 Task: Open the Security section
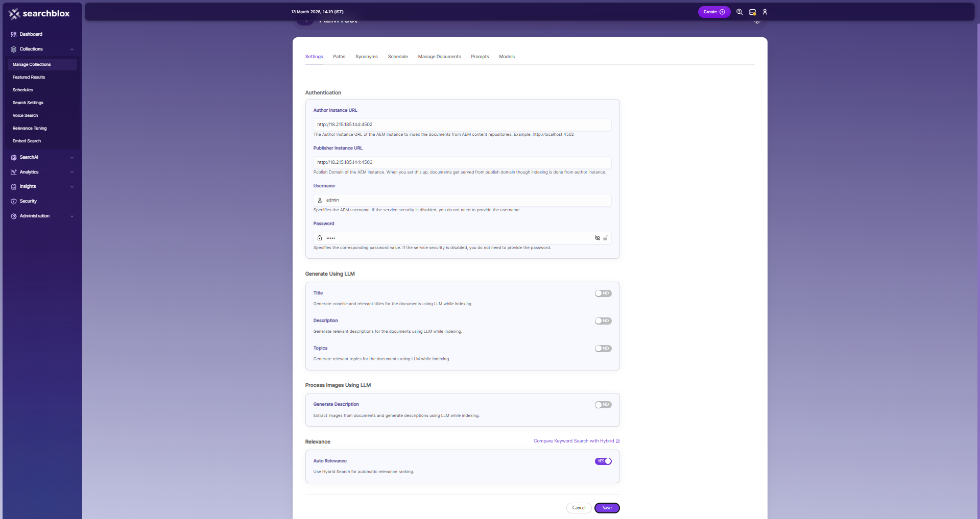[x=28, y=202]
